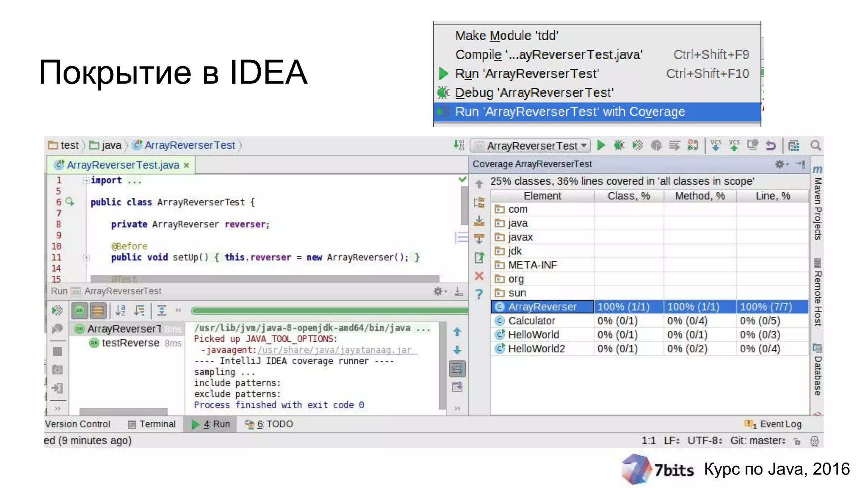The width and height of the screenshot is (868, 488).
Task: Select Run 'ArrayReverserTest' context menu entry
Action: pyautogui.click(x=597, y=74)
